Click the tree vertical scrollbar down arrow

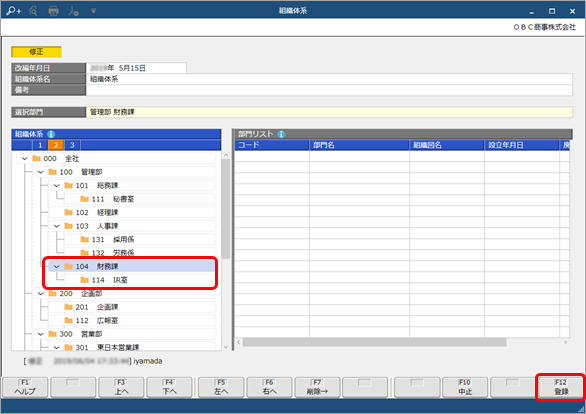click(226, 347)
